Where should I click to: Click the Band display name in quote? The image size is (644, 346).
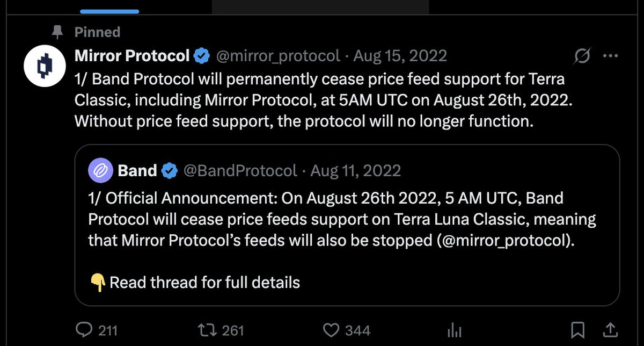point(137,171)
